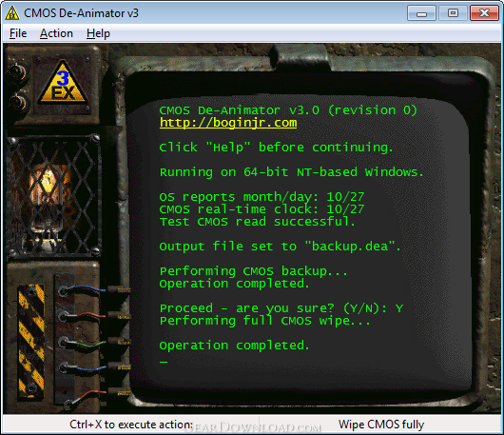The height and width of the screenshot is (435, 504).
Task: Click the "Proceed - are you sure?" prompt line
Action: [x=281, y=308]
